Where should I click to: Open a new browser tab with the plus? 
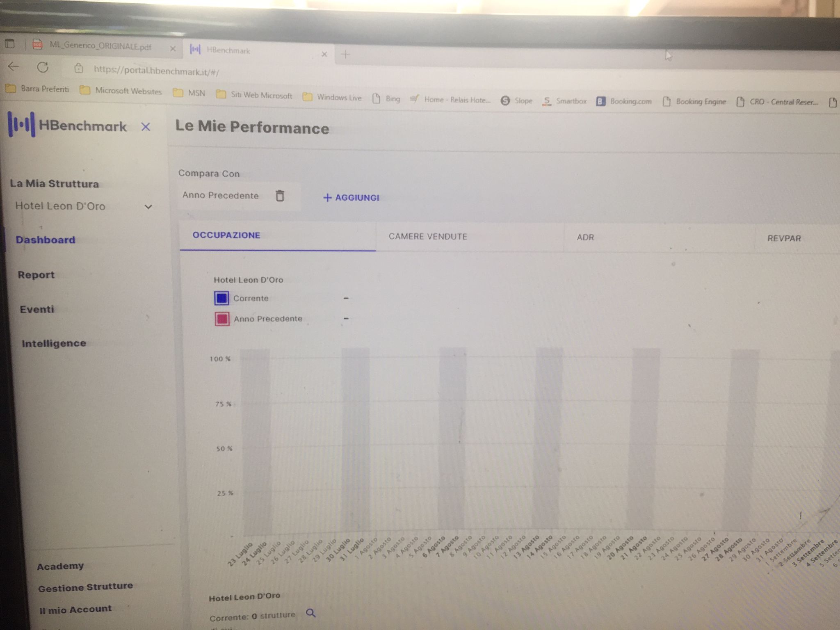coord(345,54)
